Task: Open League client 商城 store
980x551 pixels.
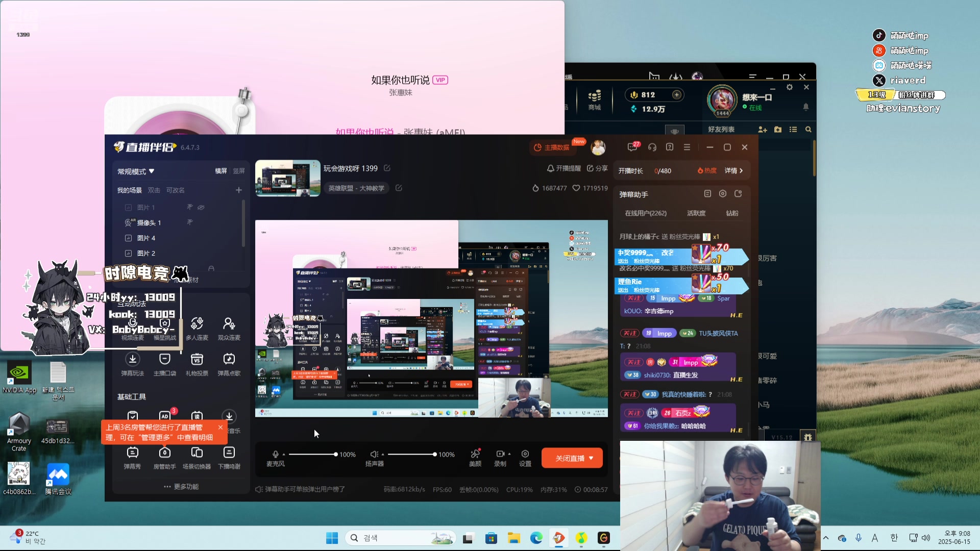Action: 594,100
